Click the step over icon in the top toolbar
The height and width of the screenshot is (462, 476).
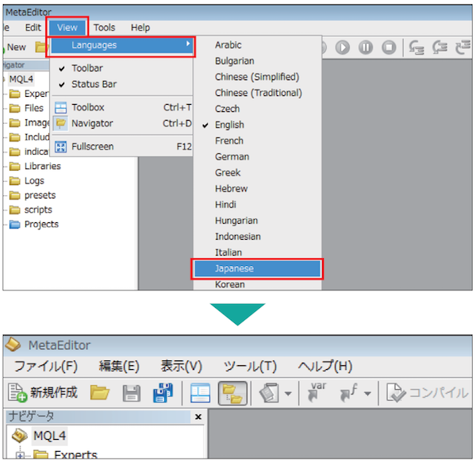click(x=440, y=48)
